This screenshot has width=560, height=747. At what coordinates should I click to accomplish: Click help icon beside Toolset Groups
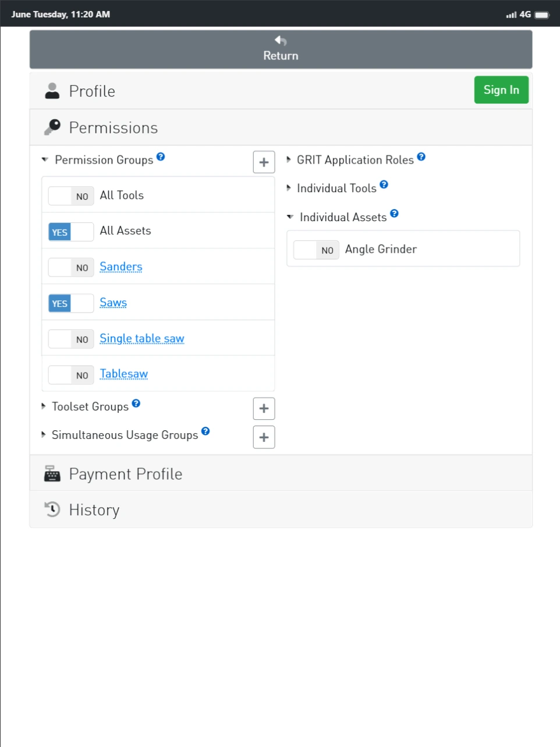tap(136, 403)
